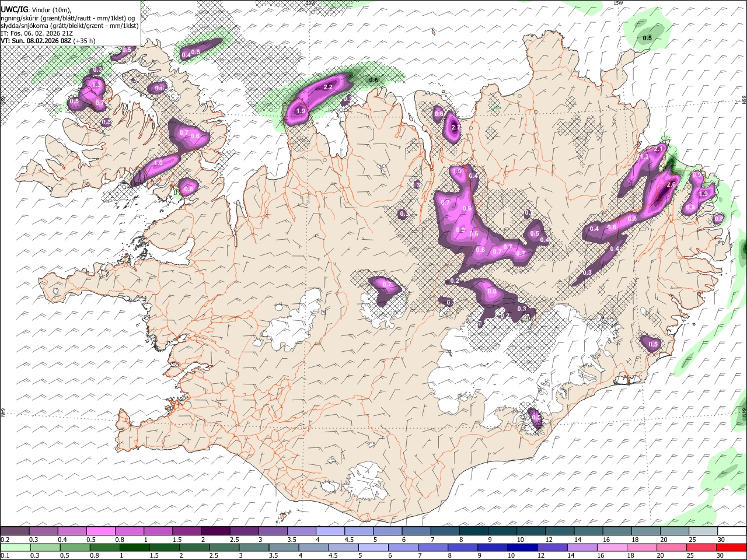Upper legend row swatch between 6 and 7
The width and height of the screenshot is (747, 560).
pyautogui.click(x=416, y=531)
